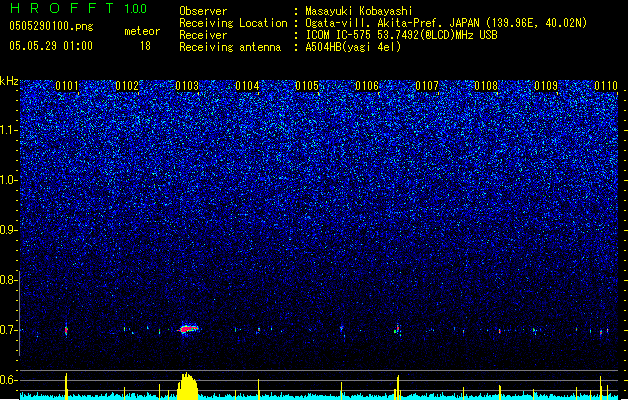629x400 pixels.
Task: Click the red echo blip just before 0101
Action: [x=66, y=331]
